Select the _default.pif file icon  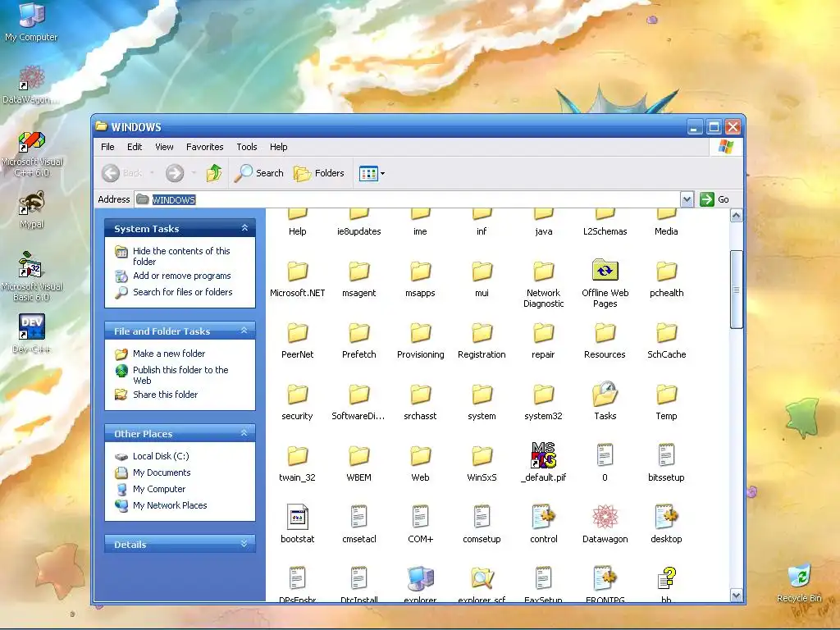[x=543, y=455]
